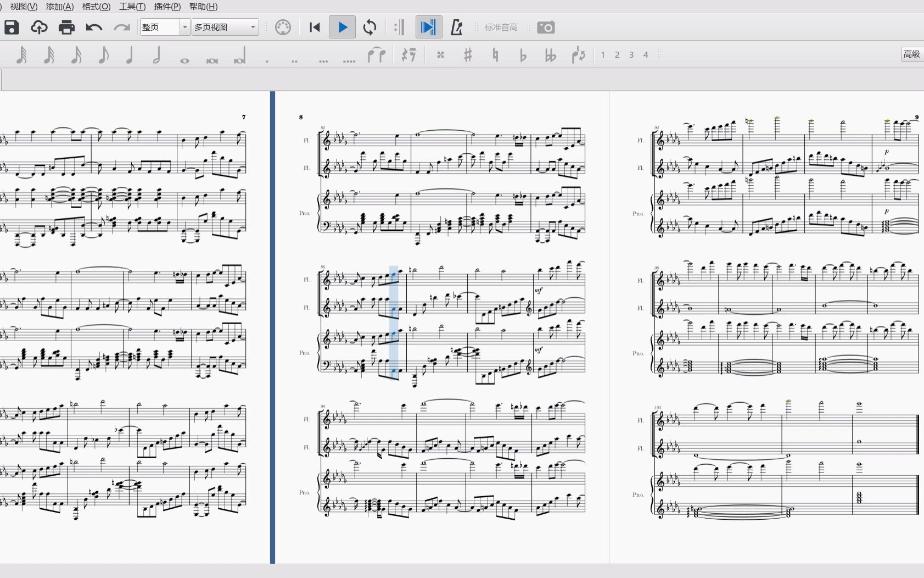924x578 pixels.
Task: Select the 64th note duration
Action: (x=21, y=55)
